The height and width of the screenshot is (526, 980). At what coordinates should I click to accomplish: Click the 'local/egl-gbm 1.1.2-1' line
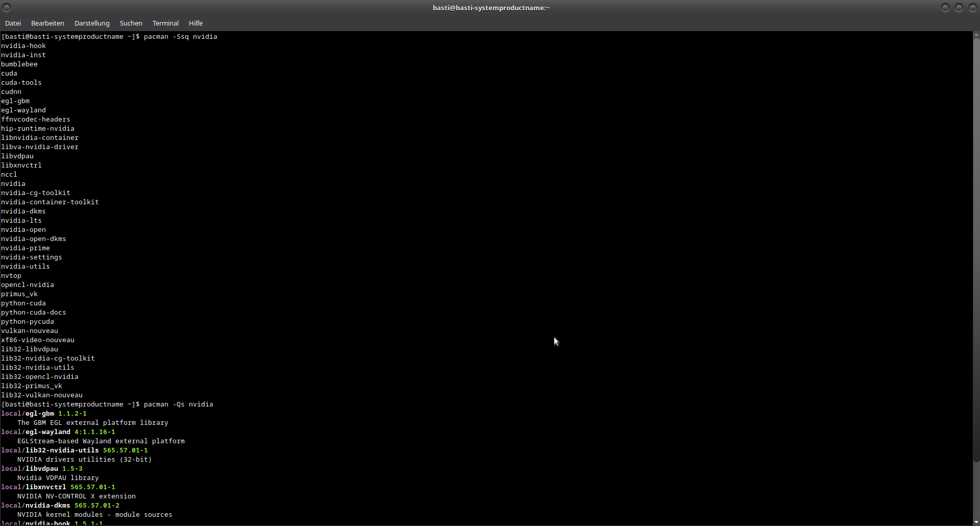click(x=44, y=414)
